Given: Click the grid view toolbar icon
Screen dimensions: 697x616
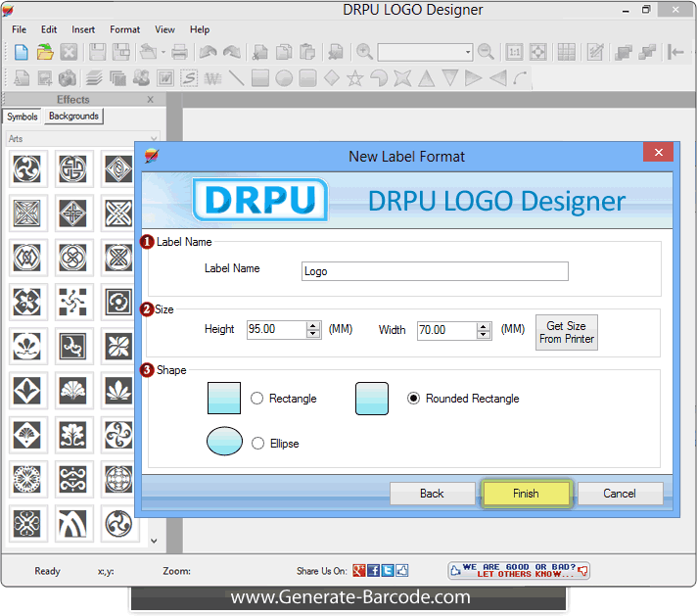Looking at the screenshot, I should click(x=566, y=53).
